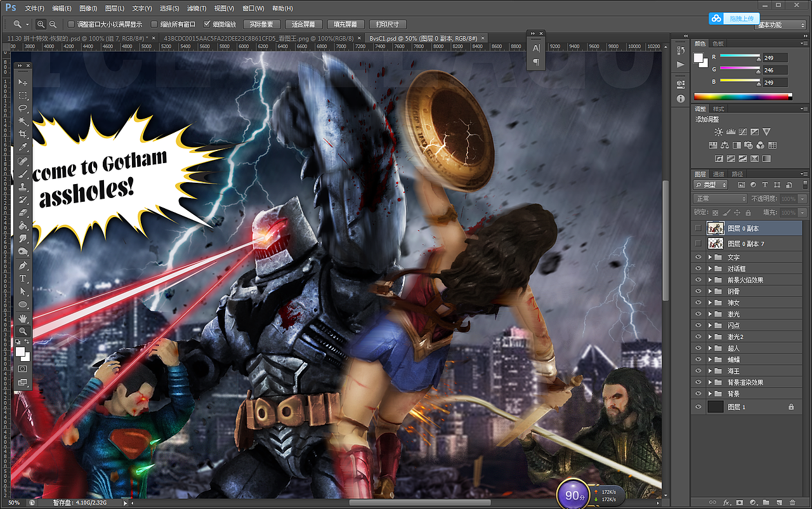Hide the 文字 layer group
This screenshot has width=812, height=509.
(698, 258)
